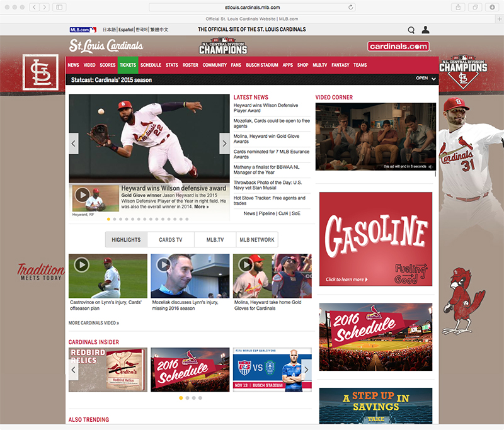The image size is (504, 430).
Task: Switch site language to Español
Action: (x=125, y=30)
